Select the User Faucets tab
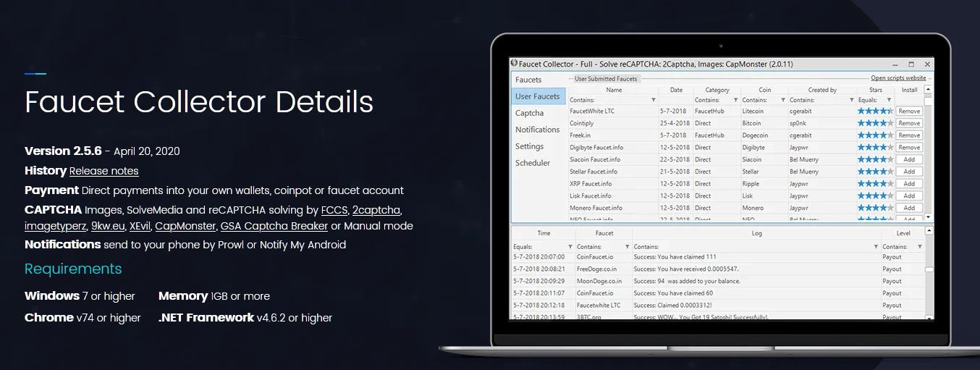980x370 pixels. click(537, 96)
